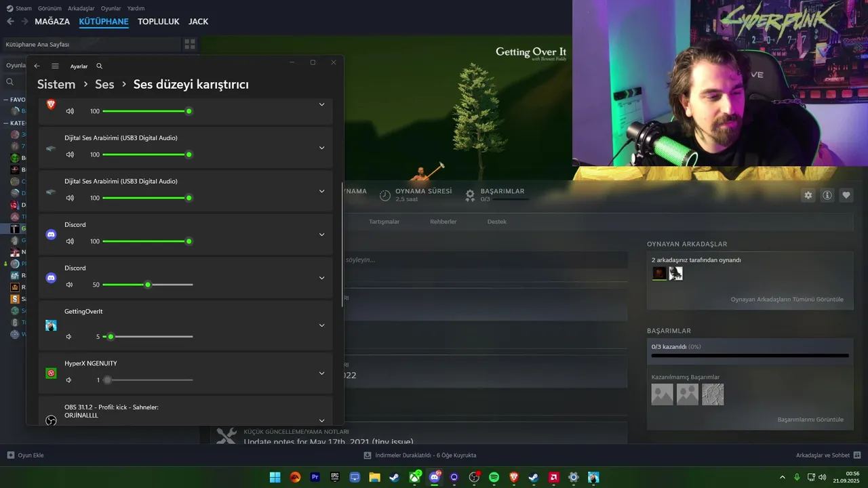
Task: Open the Steam menu in menu bar
Action: (19, 8)
